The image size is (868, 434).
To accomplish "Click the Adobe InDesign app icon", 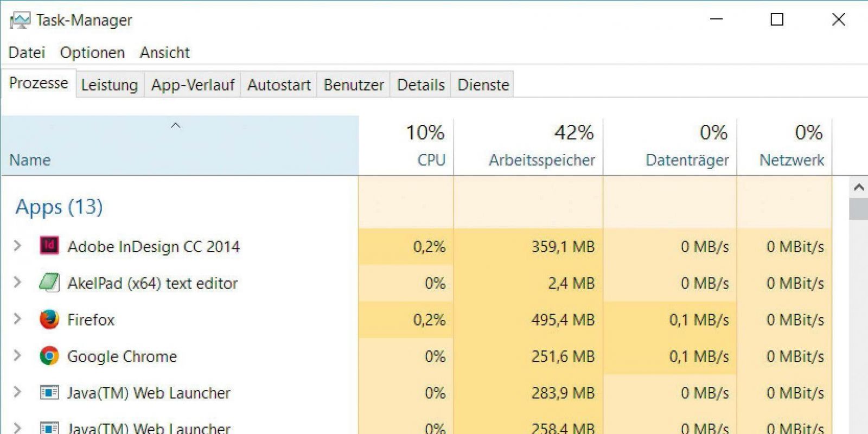I will 49,246.
